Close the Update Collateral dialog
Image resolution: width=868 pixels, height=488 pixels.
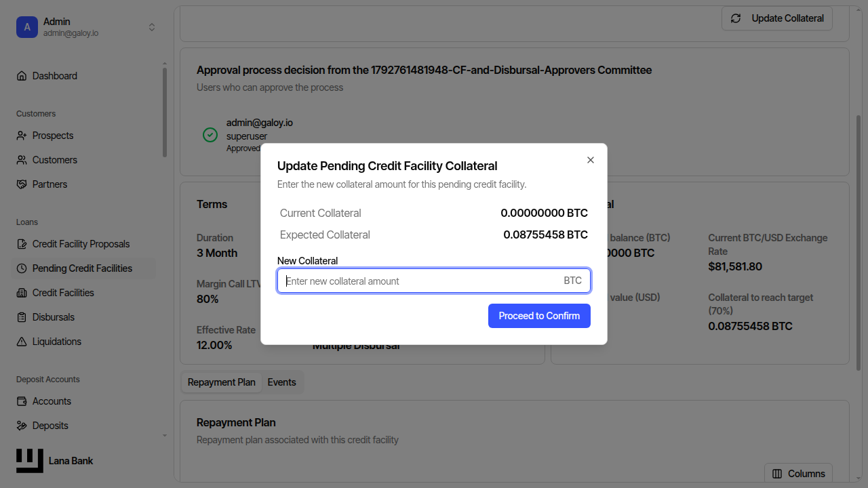point(591,160)
